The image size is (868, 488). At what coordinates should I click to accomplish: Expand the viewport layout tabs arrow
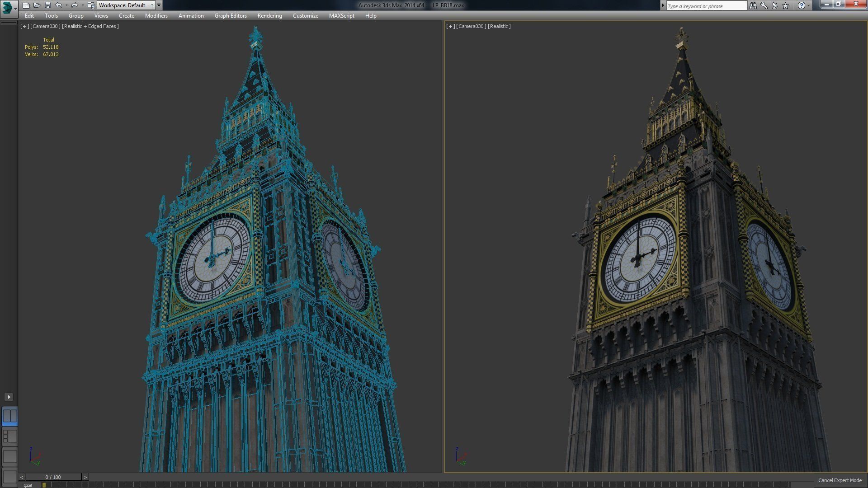[x=9, y=397]
